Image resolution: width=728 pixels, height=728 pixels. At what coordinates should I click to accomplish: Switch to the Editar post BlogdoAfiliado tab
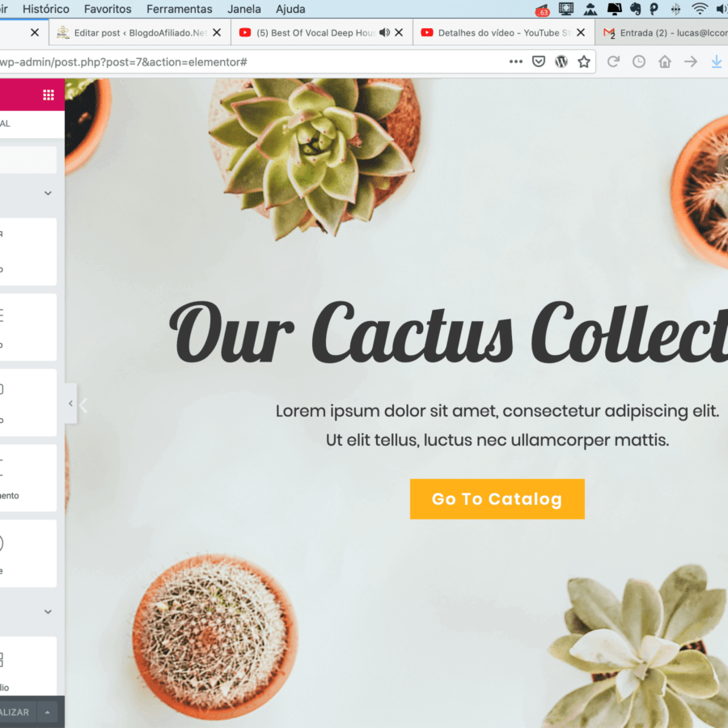coord(133,32)
